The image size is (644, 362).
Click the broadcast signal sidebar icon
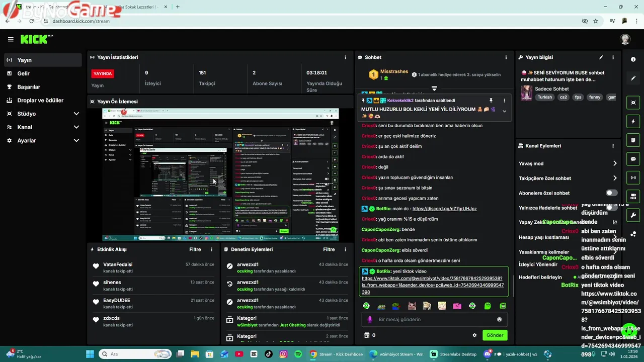pyautogui.click(x=633, y=177)
